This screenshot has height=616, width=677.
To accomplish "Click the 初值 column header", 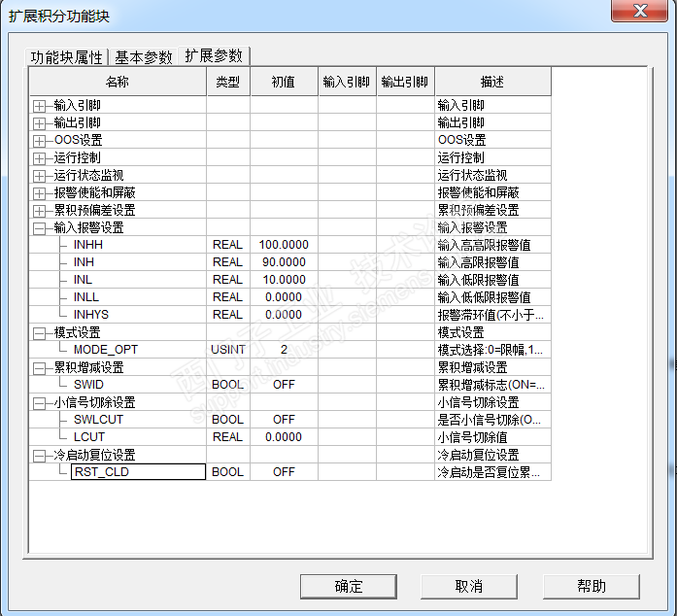I will tap(284, 82).
